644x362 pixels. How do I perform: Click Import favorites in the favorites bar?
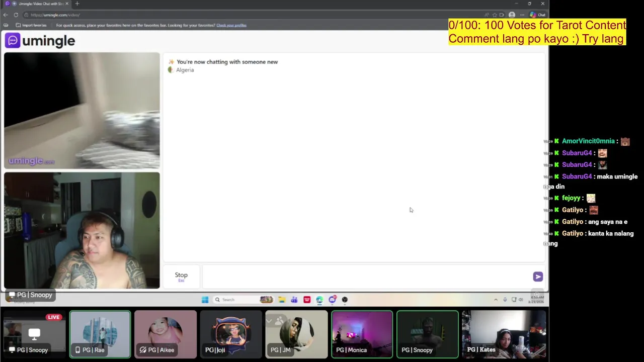(x=31, y=25)
